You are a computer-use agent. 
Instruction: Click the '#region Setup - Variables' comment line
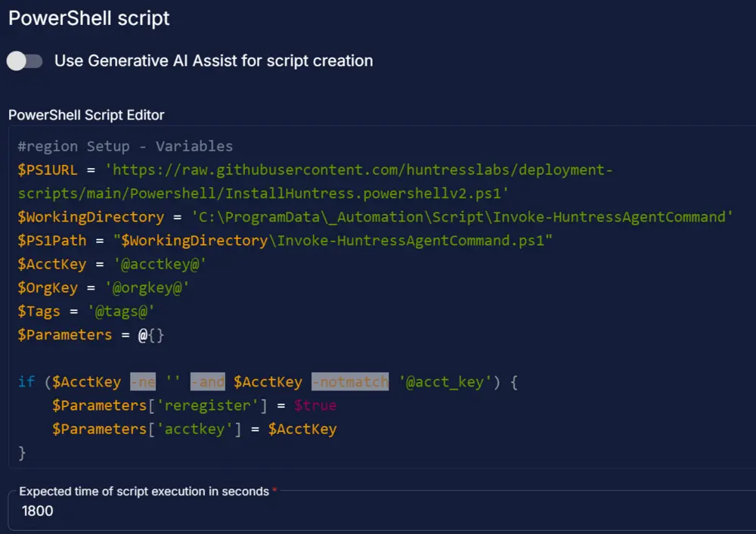(x=125, y=146)
